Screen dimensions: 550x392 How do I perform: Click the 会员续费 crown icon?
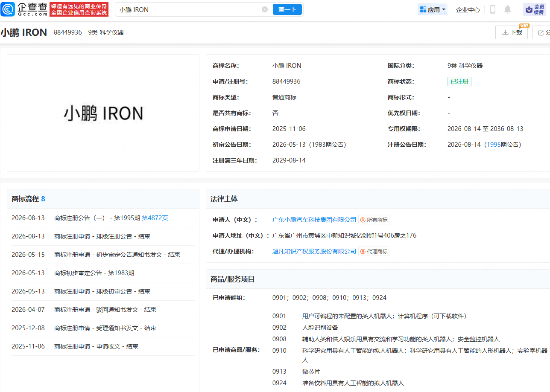pyautogui.click(x=535, y=9)
